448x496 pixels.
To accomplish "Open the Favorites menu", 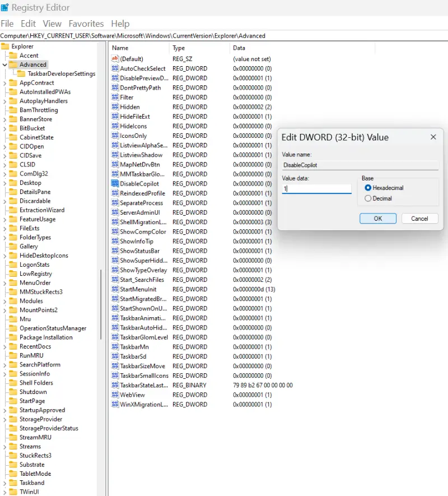I will [x=86, y=24].
